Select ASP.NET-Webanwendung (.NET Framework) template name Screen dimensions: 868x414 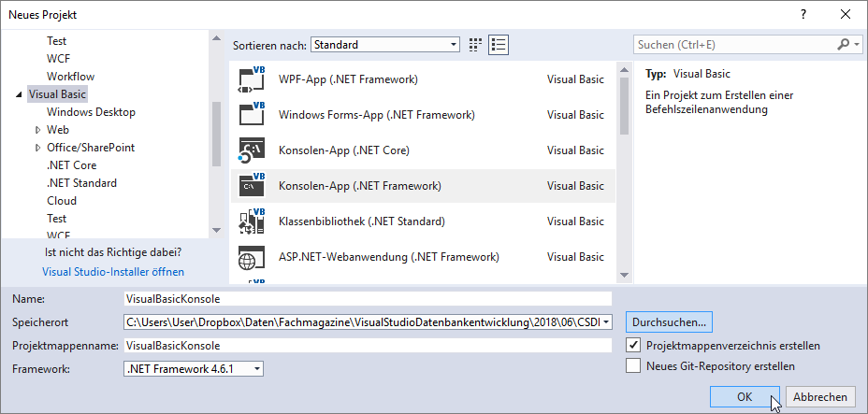389,256
